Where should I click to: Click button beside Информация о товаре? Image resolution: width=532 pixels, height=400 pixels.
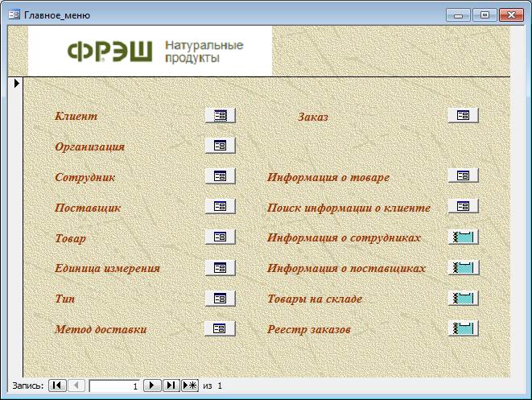pos(463,176)
